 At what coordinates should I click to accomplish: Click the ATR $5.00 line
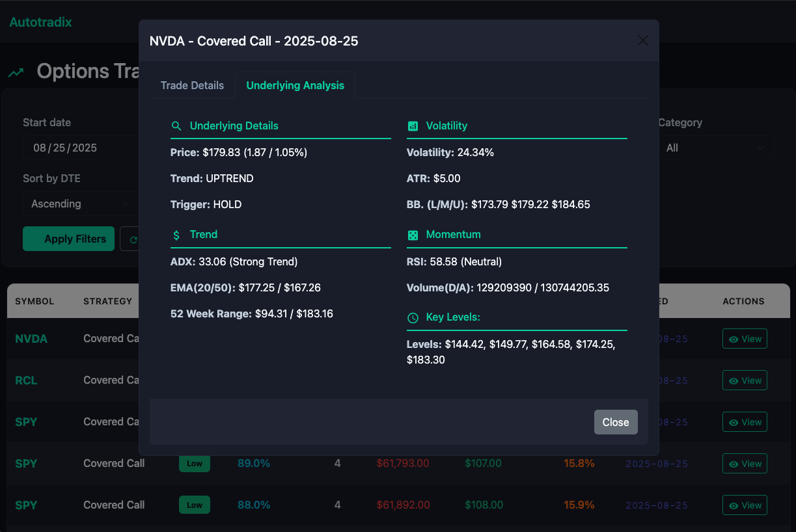click(x=433, y=178)
